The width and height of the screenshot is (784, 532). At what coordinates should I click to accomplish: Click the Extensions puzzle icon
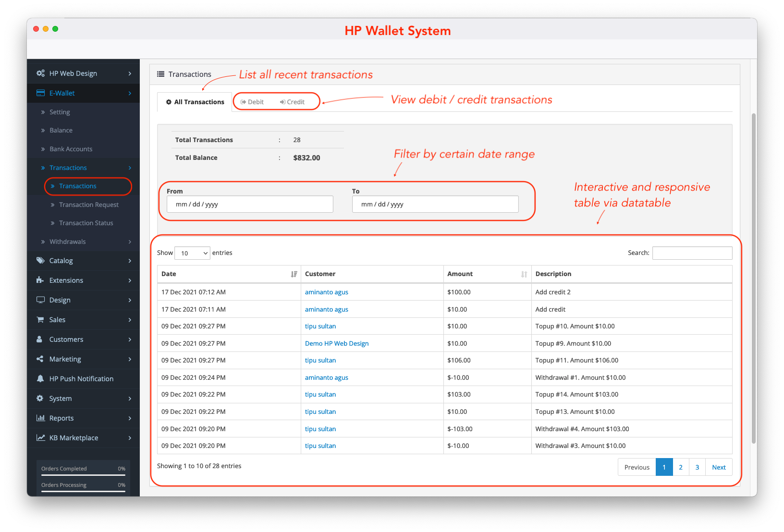click(40, 280)
